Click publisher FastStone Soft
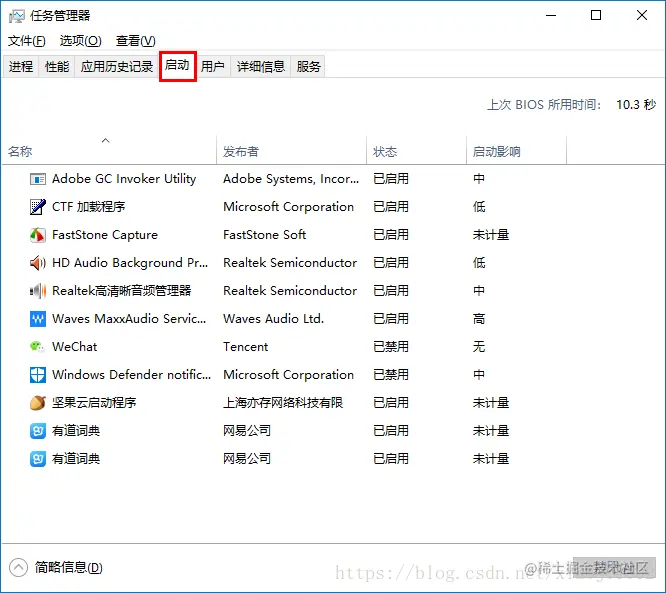Screen dimensions: 666x593 (x=265, y=235)
